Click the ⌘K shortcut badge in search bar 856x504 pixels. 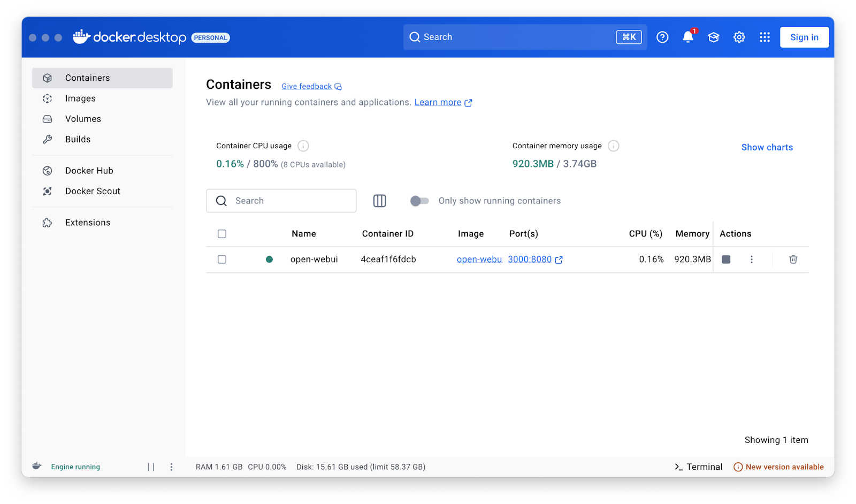[629, 37]
